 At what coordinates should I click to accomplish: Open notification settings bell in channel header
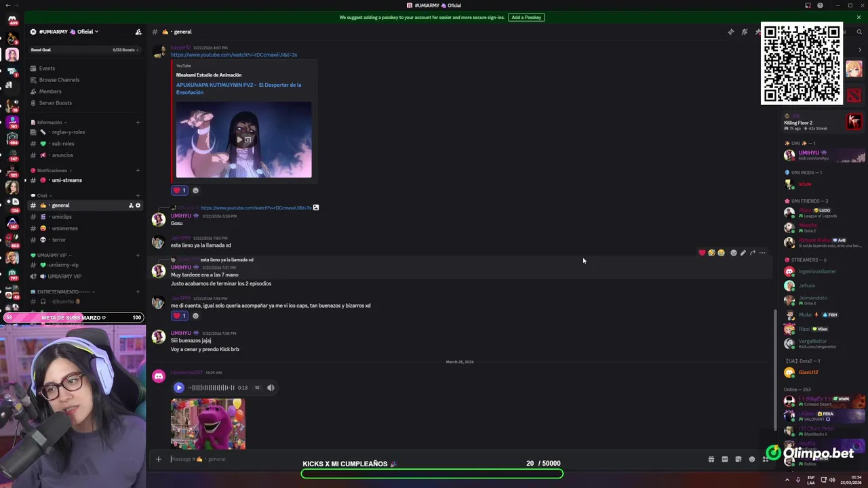pos(744,32)
